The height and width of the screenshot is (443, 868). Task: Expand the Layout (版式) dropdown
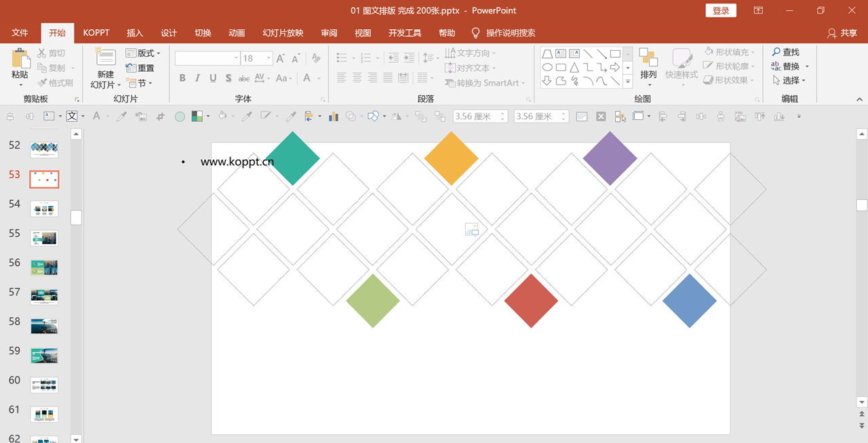[x=143, y=54]
